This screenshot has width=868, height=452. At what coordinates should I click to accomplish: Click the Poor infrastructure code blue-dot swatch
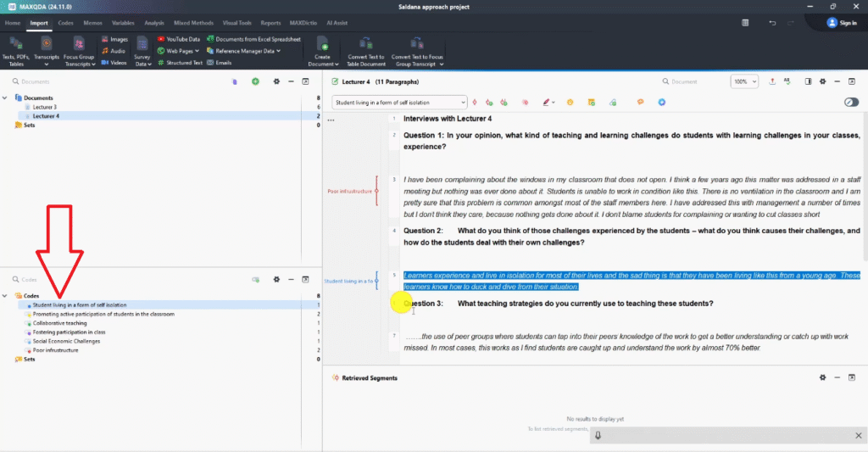click(28, 350)
